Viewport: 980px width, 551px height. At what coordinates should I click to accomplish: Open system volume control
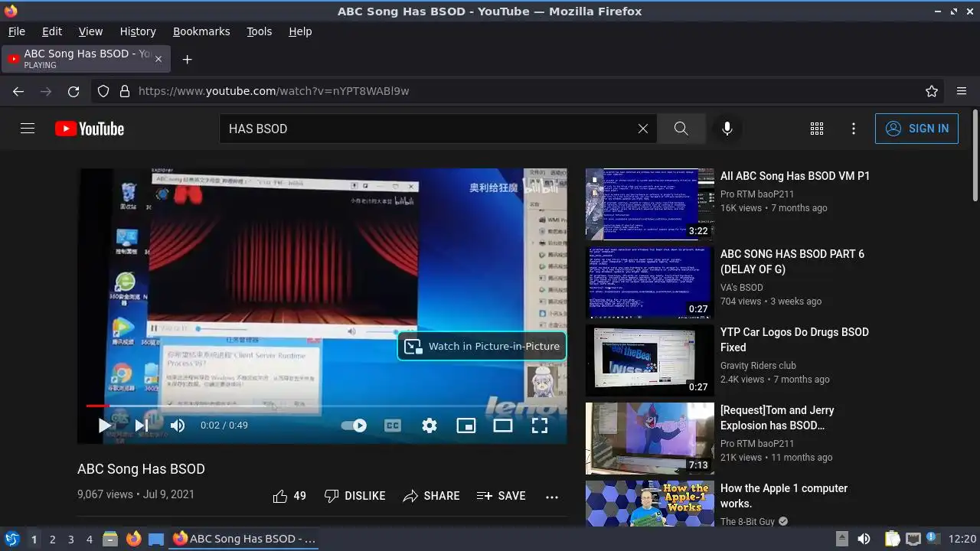point(864,539)
